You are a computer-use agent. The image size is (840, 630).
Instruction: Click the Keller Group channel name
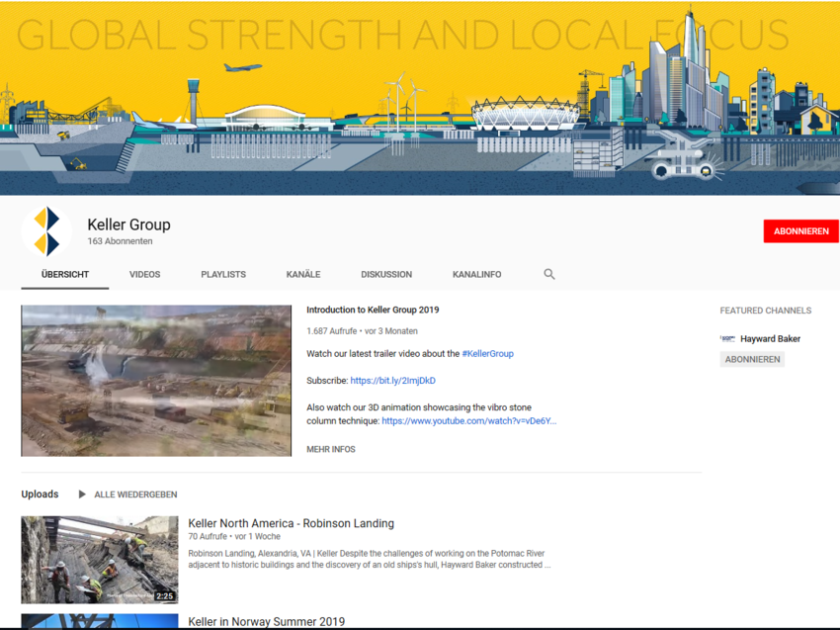click(128, 225)
